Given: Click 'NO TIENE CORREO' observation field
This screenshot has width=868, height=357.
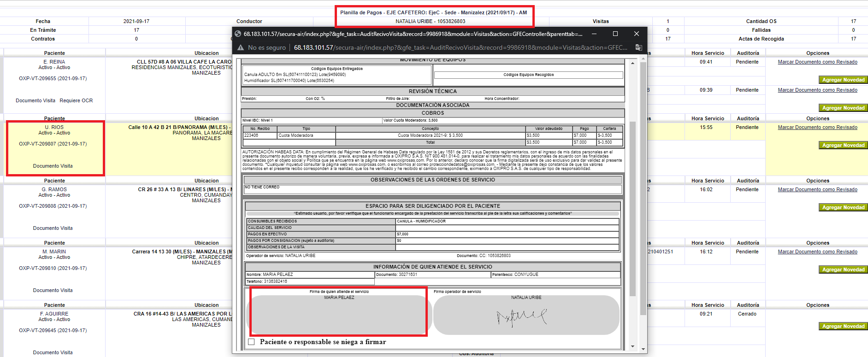Looking at the screenshot, I should [432, 189].
